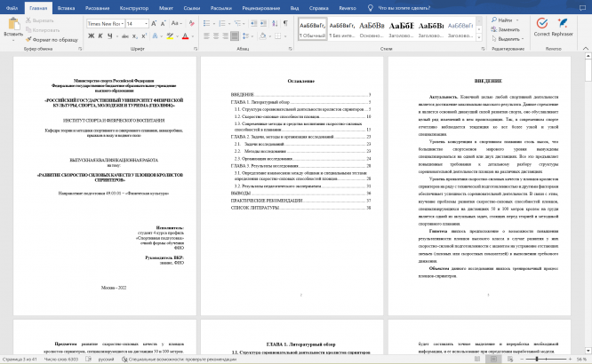Click Find (Найти) button
The width and height of the screenshot is (592, 364).
[502, 20]
